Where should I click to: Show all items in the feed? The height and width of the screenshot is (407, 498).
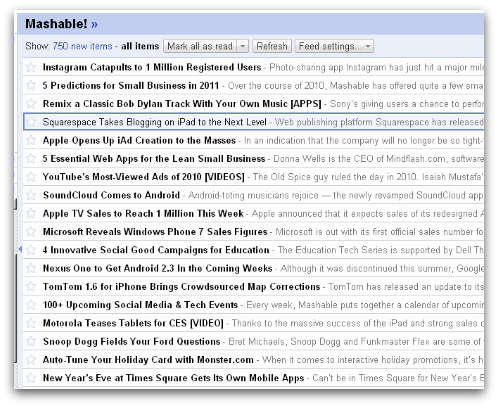(x=140, y=46)
